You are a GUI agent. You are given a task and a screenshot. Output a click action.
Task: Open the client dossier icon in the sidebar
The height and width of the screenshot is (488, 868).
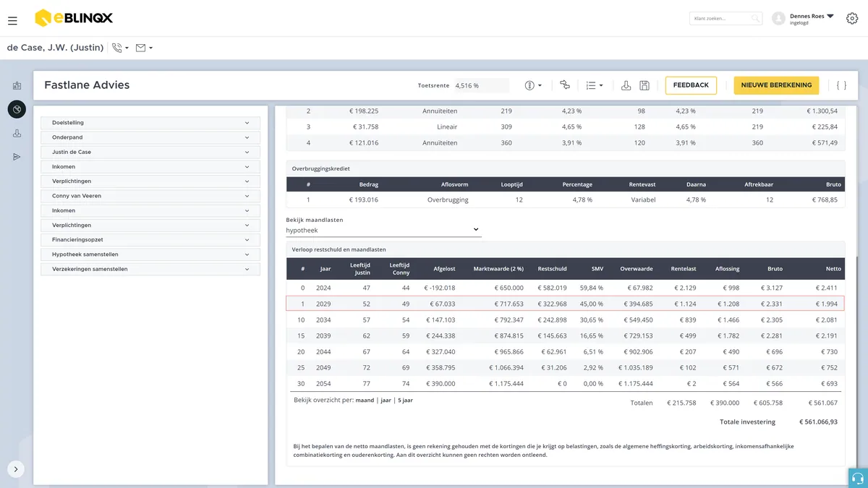[17, 85]
